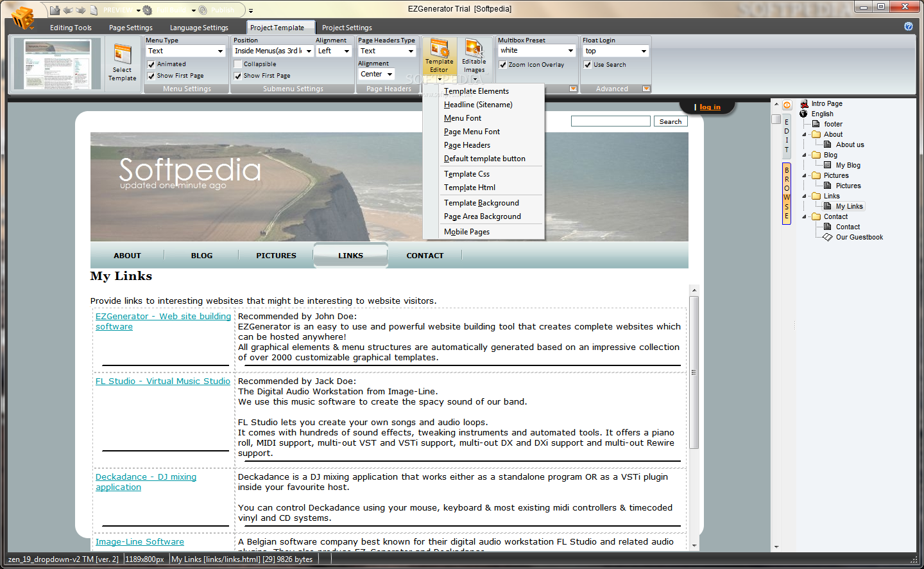
Task: Switch to the Editing Tools tab
Action: pyautogui.click(x=71, y=28)
